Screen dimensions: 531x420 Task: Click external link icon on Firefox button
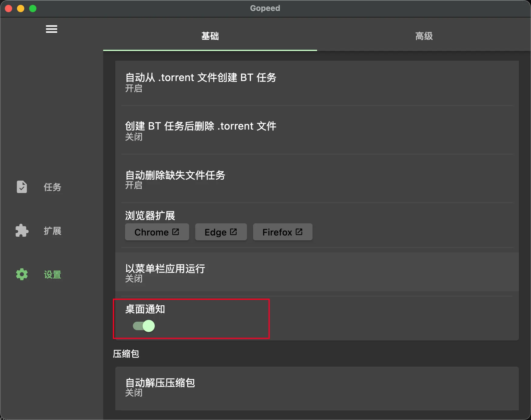point(299,232)
